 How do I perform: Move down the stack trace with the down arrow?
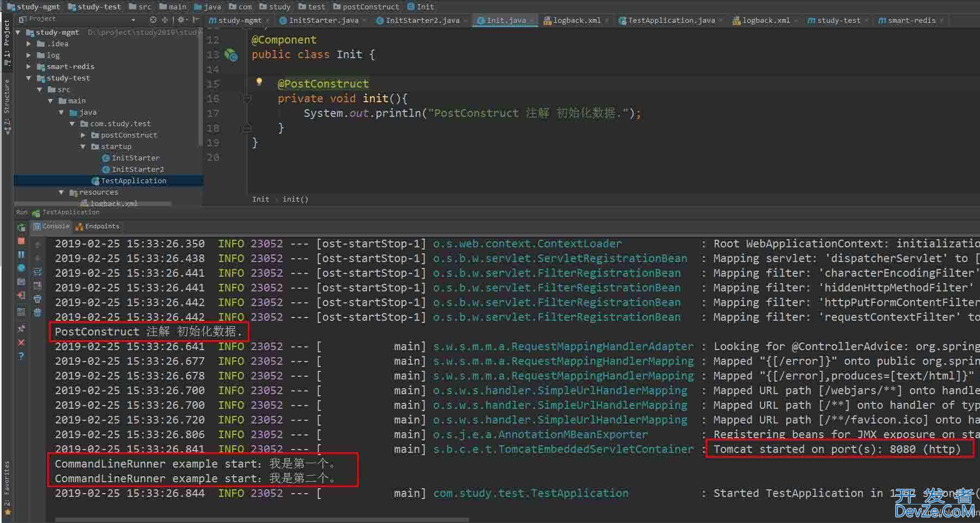pos(38,258)
